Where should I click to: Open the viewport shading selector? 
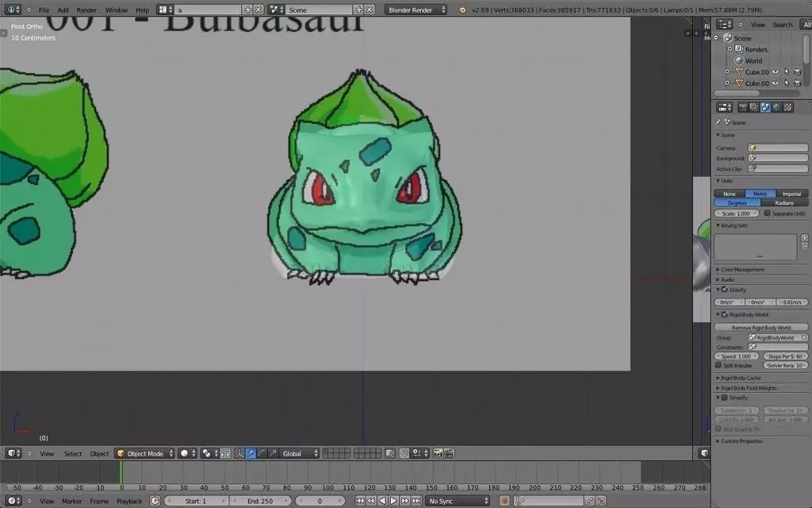click(187, 453)
